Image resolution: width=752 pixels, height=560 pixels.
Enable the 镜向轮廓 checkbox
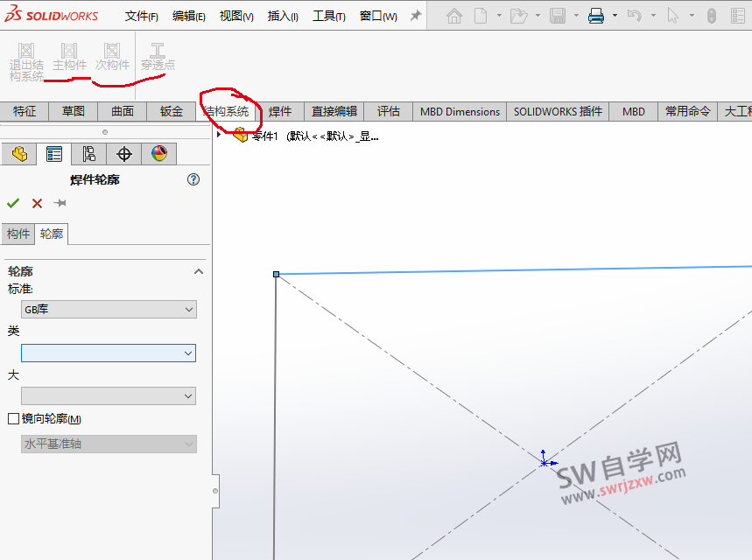[x=13, y=418]
